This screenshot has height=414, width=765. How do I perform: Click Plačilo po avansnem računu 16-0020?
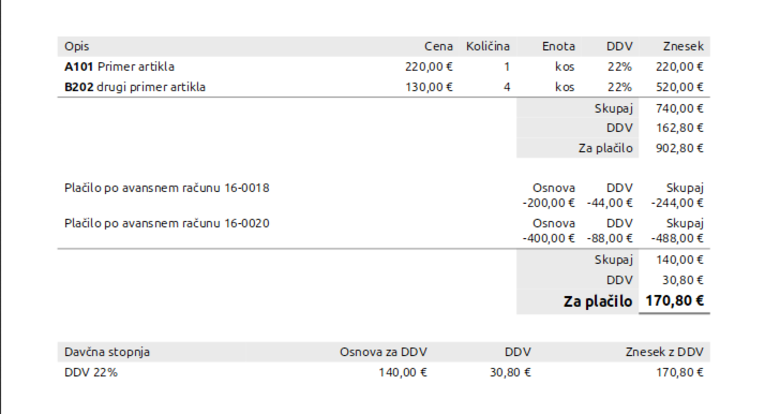166,223
